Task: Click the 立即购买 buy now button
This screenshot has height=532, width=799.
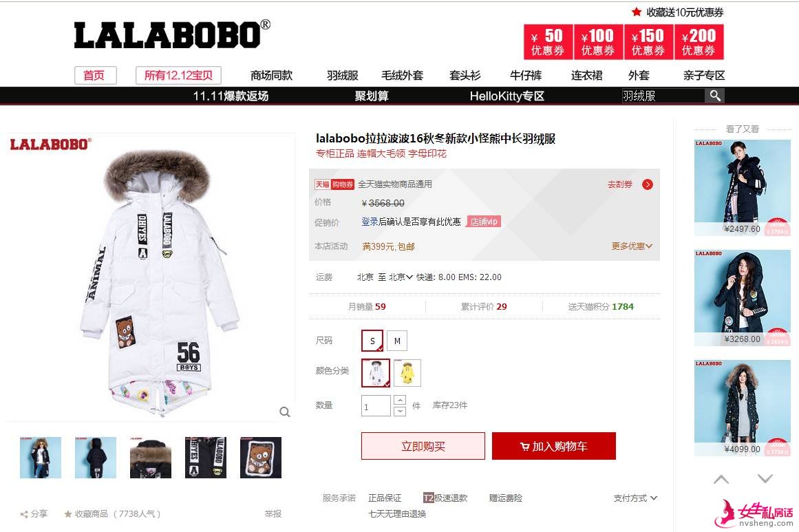Action: (x=423, y=447)
